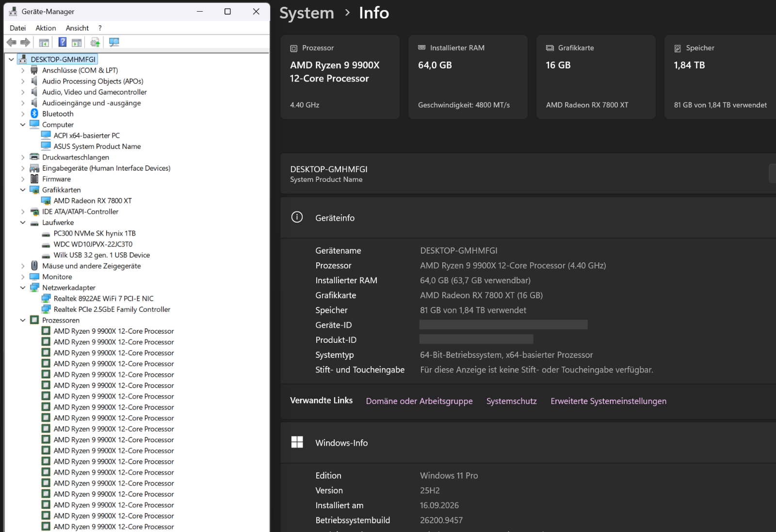Image resolution: width=776 pixels, height=532 pixels.
Task: Collapse the Prozessoren node
Action: 23,320
